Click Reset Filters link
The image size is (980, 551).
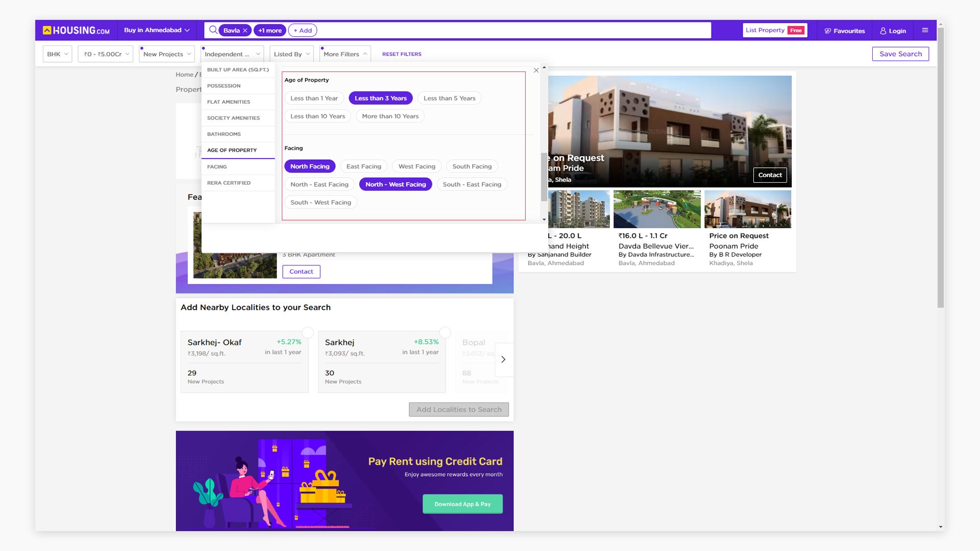pyautogui.click(x=402, y=54)
